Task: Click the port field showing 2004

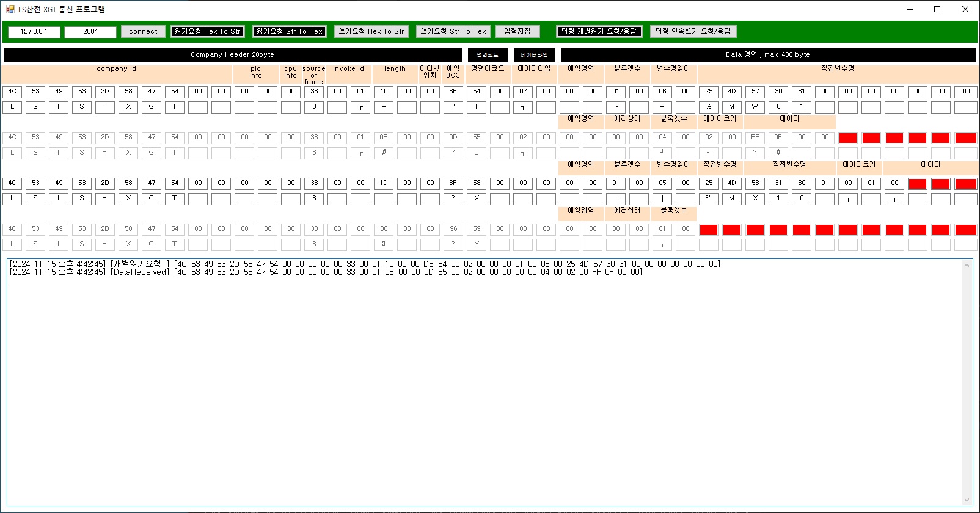Action: click(x=90, y=32)
